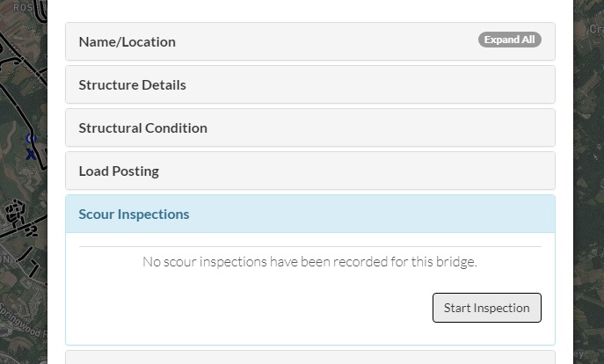This screenshot has height=364, width=604.
Task: Click the empty area left of Start Inspection
Action: [254, 308]
